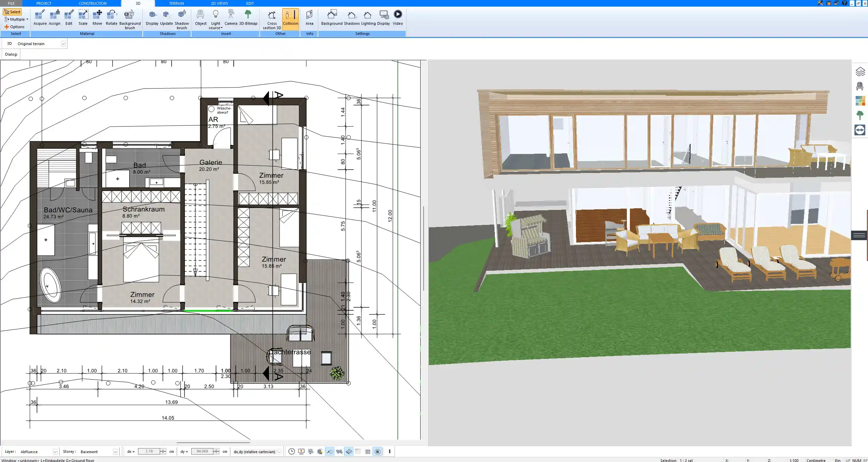This screenshot has width=868, height=462.
Task: Click the Acquire material tool
Action: 40,18
